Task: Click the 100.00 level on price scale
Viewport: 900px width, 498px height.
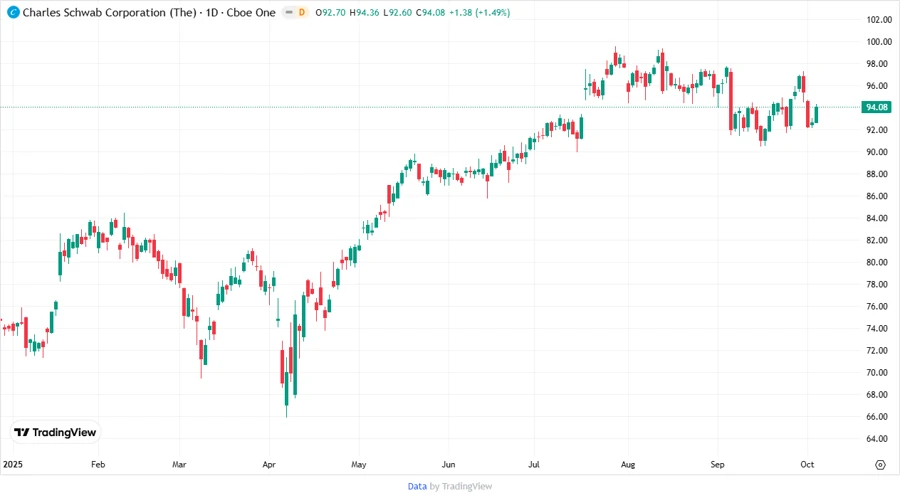Action: 879,42
